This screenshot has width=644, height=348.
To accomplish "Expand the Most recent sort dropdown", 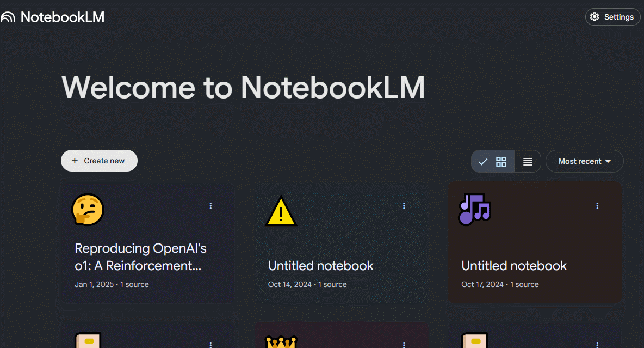I will (584, 161).
